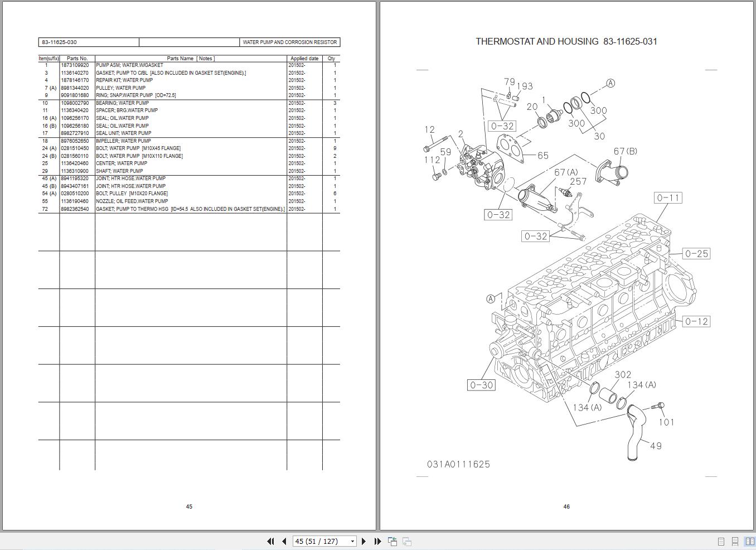
Task: Toggle two-page facing view
Action: pos(750,541)
